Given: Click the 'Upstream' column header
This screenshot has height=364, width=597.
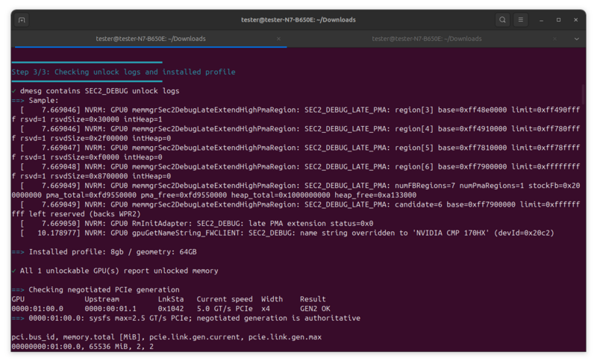Looking at the screenshot, I should pos(101,299).
